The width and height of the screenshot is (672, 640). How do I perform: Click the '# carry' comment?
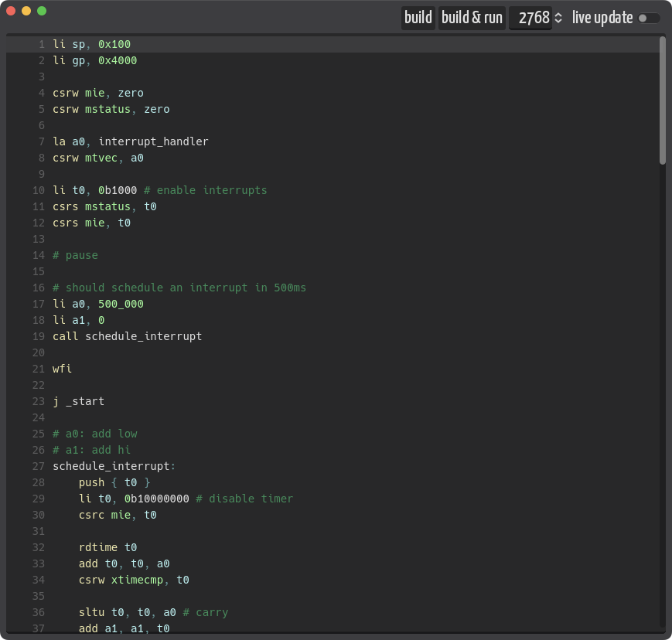pyautogui.click(x=205, y=613)
